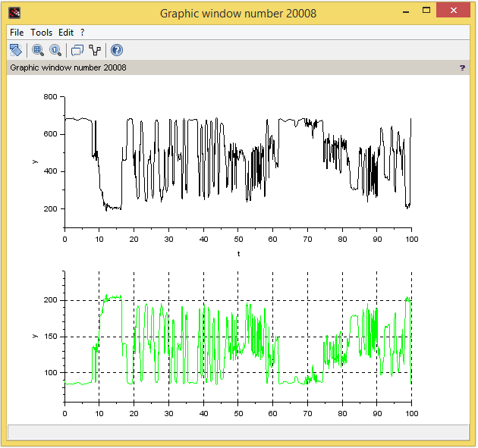478x448 pixels.
Task: Open Scilab help via blue question icon
Action: 117,51
